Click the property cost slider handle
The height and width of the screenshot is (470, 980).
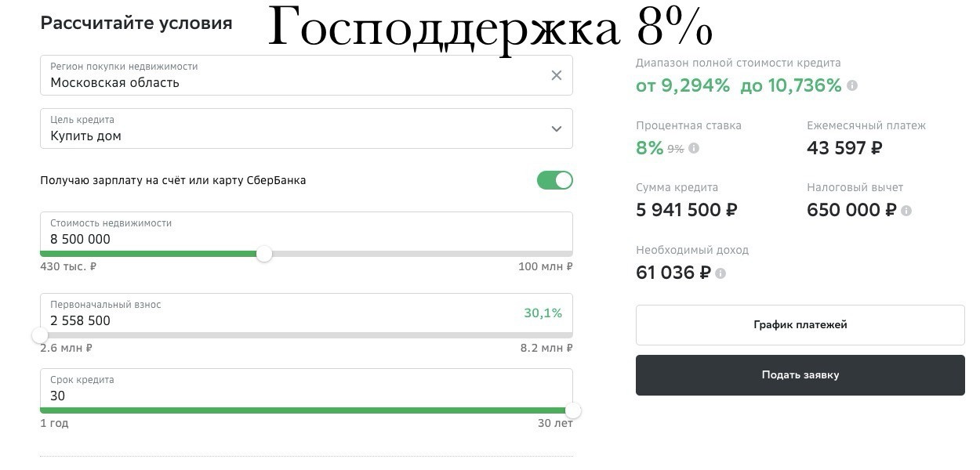click(265, 254)
